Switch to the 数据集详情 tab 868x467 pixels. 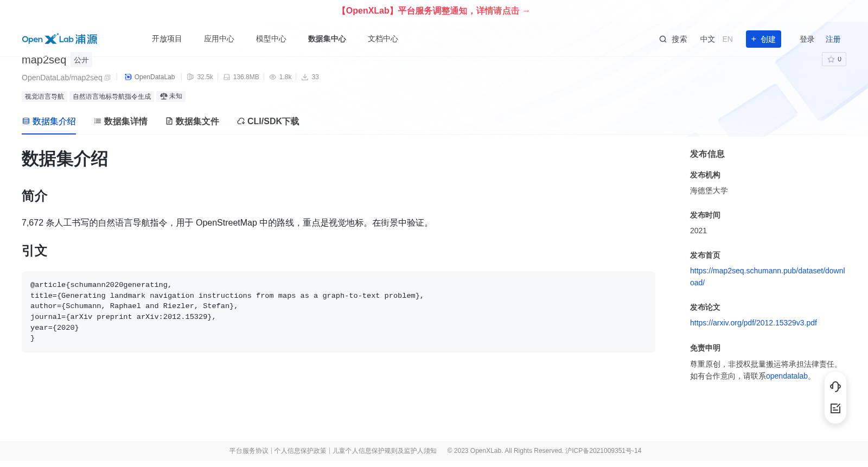[120, 121]
